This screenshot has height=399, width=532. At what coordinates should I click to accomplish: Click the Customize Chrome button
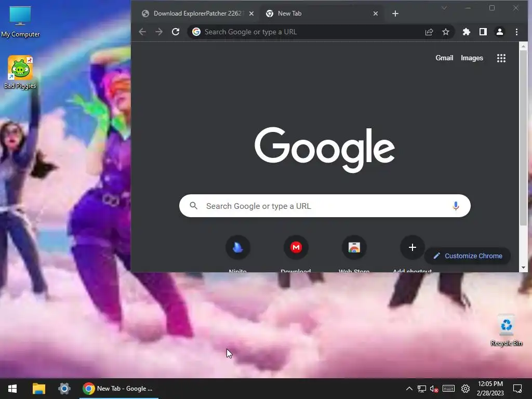[x=468, y=256]
